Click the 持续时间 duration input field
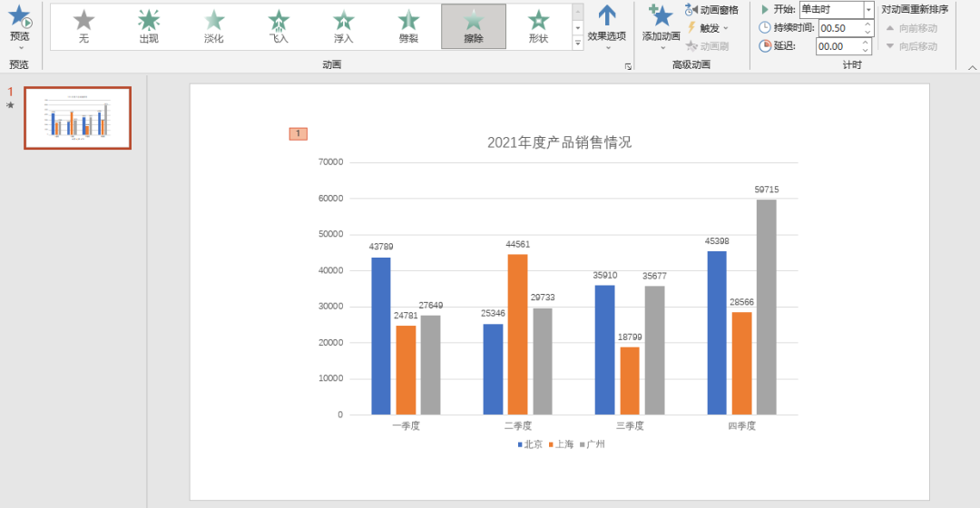Viewport: 980px width, 508px height. (x=839, y=27)
